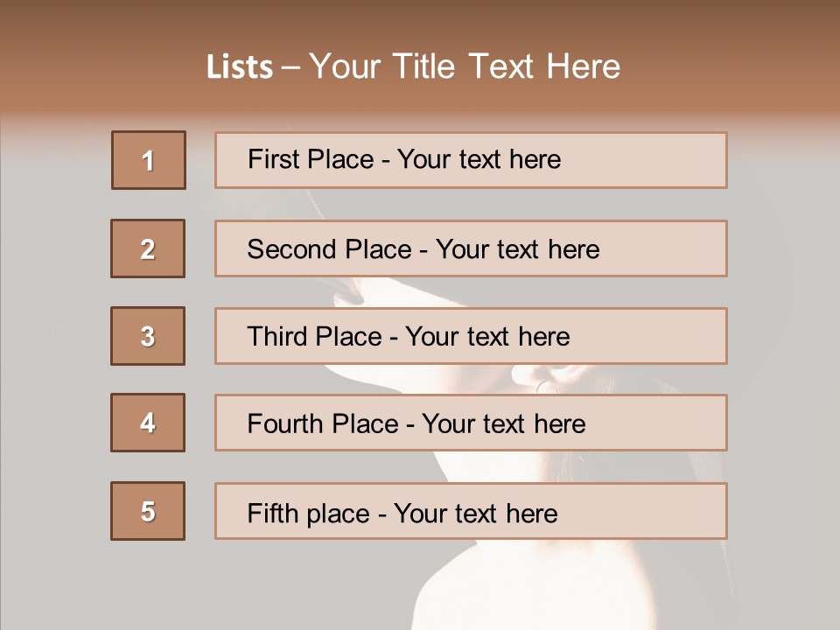Viewport: 840px width, 630px height.
Task: Click the bold word Lists in title
Action: point(240,67)
